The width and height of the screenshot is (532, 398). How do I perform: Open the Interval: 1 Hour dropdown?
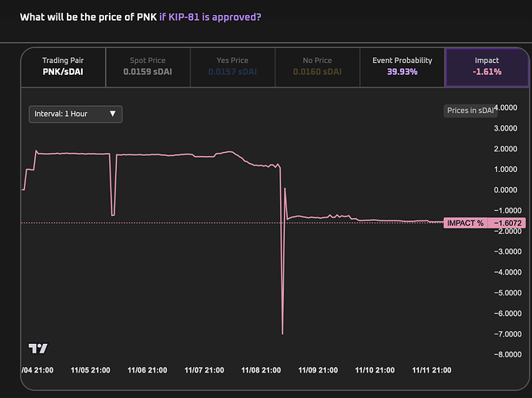coord(76,114)
